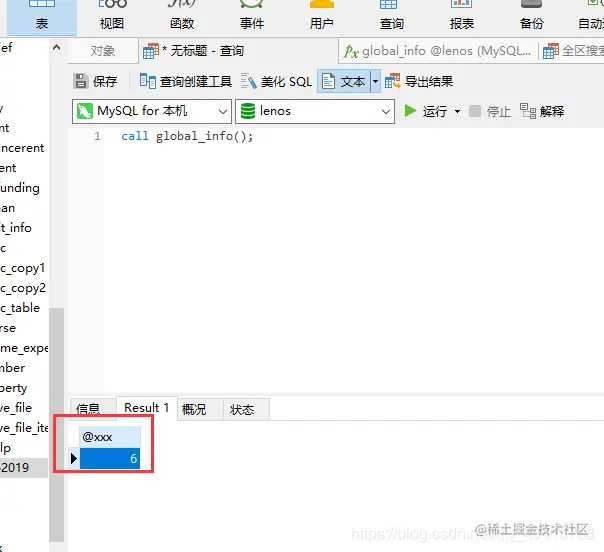Viewport: 604px width, 552px height.
Task: Open the 函数 (Functions) section
Action: tap(182, 17)
